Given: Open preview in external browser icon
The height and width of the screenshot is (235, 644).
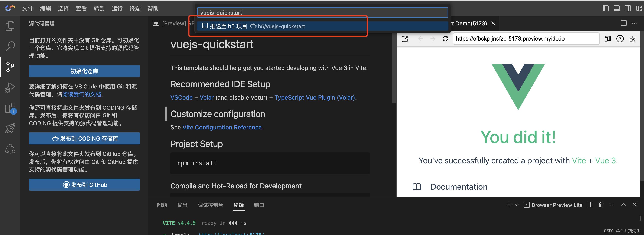Looking at the screenshot, I should [404, 39].
